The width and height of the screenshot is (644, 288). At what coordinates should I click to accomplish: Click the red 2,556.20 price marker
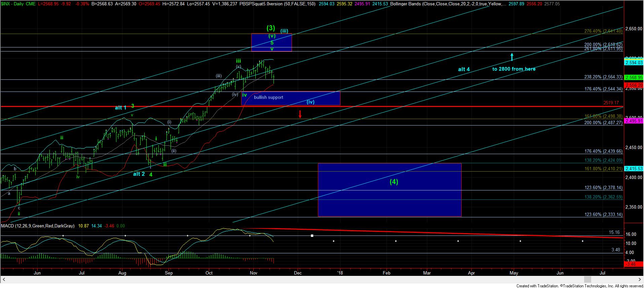pos(634,85)
